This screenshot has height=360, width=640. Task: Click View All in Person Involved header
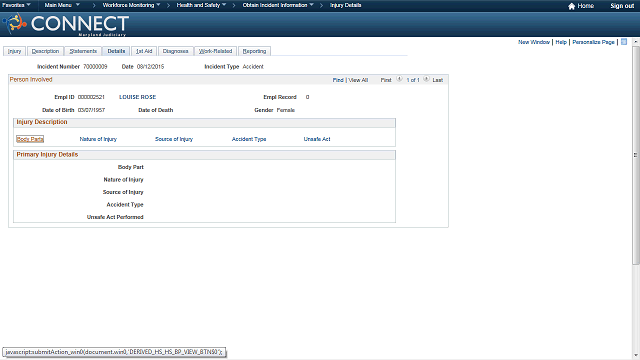358,80
